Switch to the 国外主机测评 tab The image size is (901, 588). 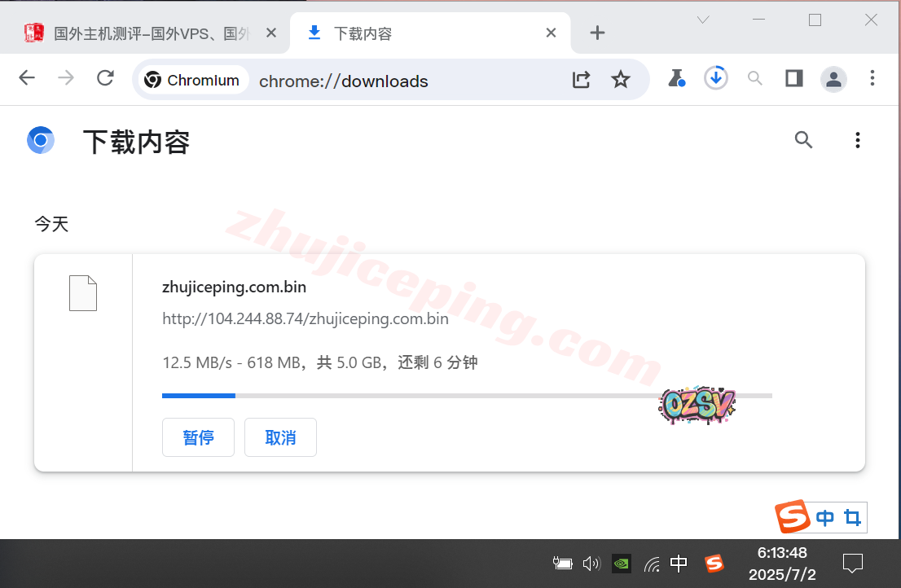click(147, 33)
